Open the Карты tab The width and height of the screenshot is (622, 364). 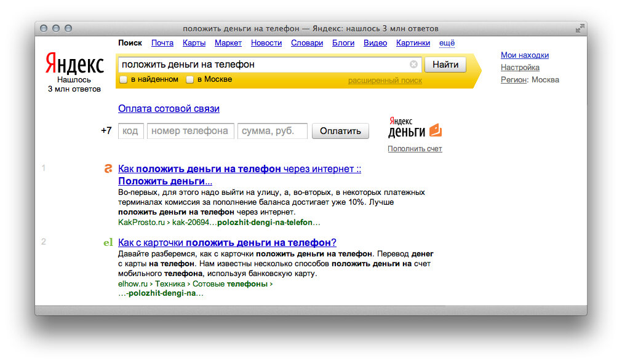coord(194,43)
